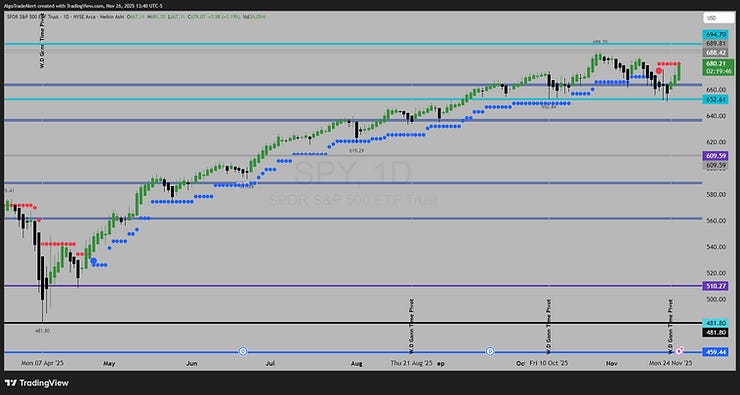Click the Mon 07 Apr '25 date label

point(42,363)
